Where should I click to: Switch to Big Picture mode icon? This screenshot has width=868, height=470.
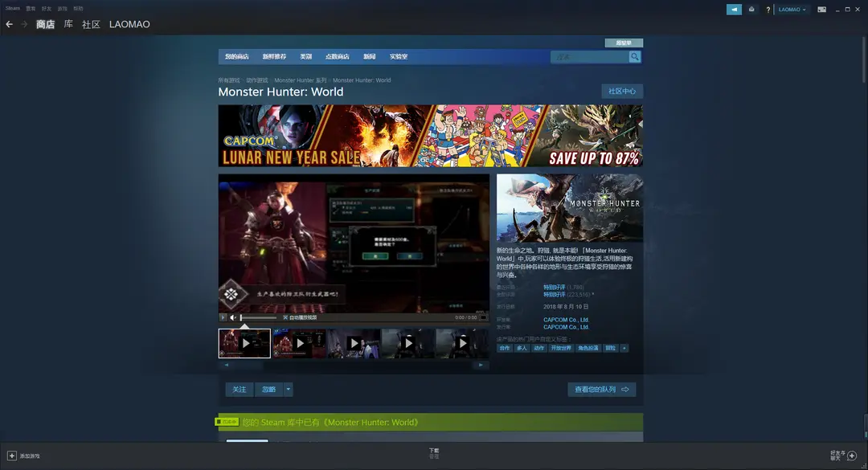[822, 10]
